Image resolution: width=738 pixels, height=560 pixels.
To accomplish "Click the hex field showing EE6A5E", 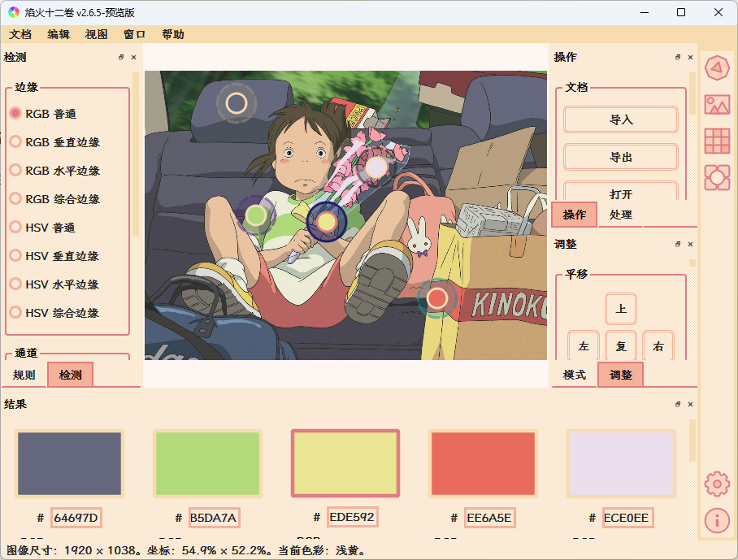I will 489,518.
